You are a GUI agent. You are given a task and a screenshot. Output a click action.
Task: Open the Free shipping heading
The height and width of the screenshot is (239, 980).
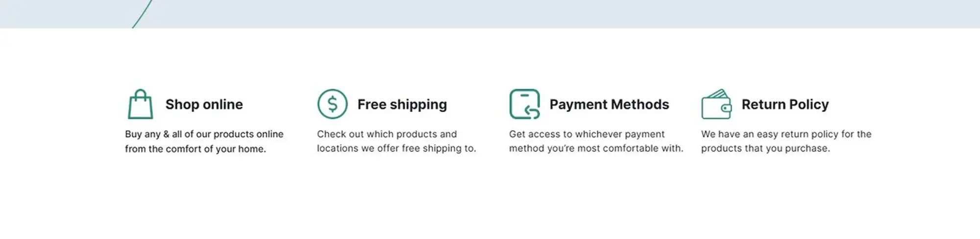[x=402, y=104]
